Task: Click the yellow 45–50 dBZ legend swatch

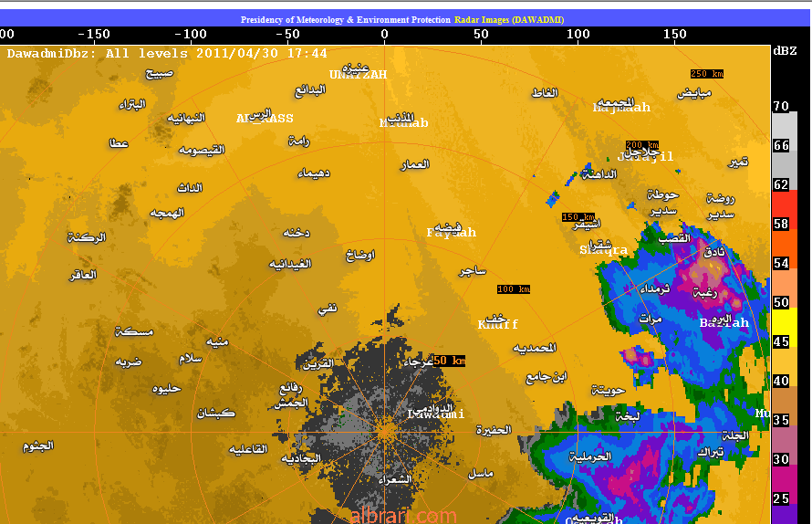Action: (785, 328)
